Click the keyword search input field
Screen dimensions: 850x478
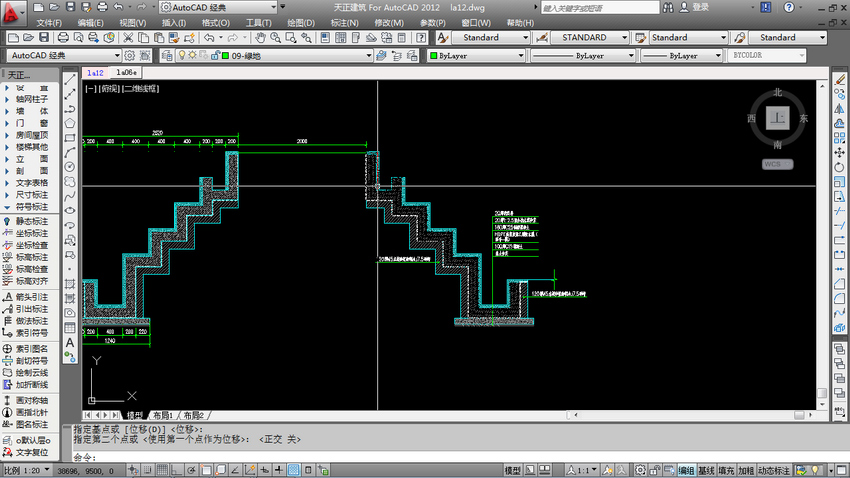(600, 8)
